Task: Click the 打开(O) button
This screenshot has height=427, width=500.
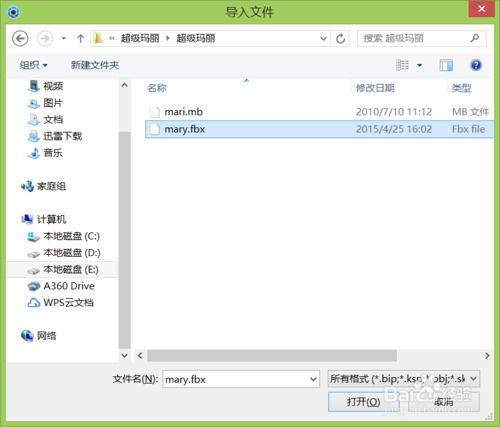Action: click(363, 402)
